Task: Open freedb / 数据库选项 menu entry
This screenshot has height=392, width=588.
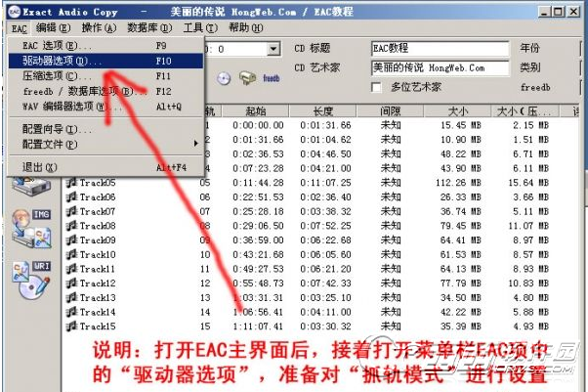Action: [105, 91]
